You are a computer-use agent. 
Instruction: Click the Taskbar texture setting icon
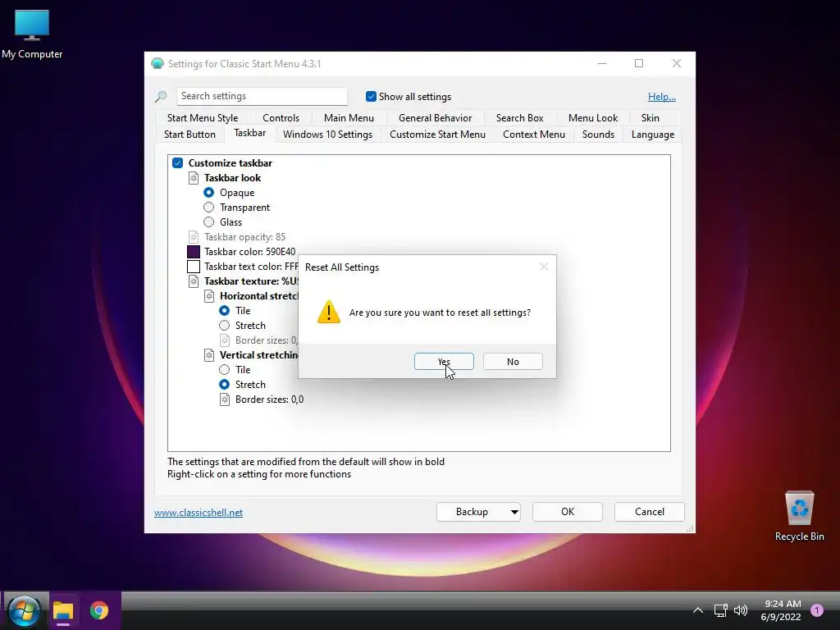coord(194,281)
